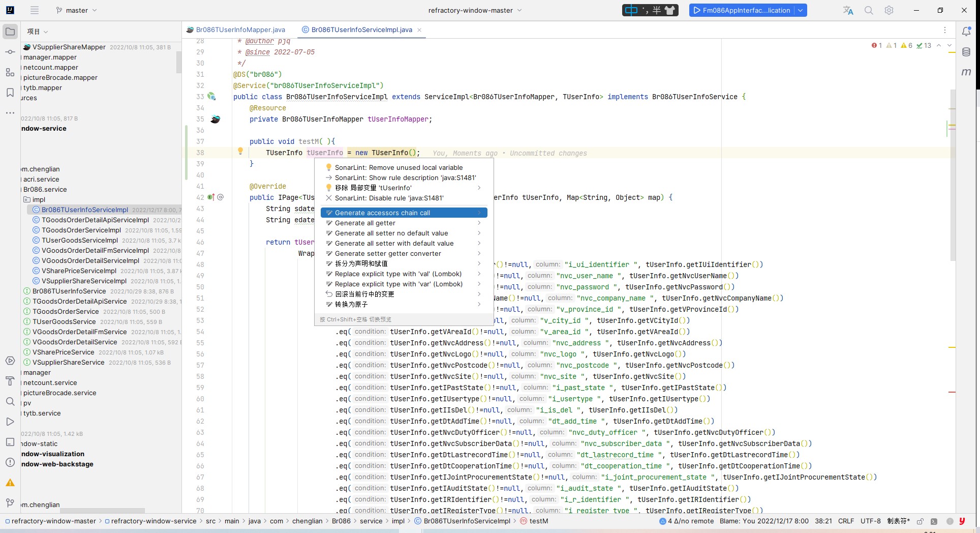Run Fm086AppInterface application button
The height and width of the screenshot is (533, 980).
tap(741, 10)
